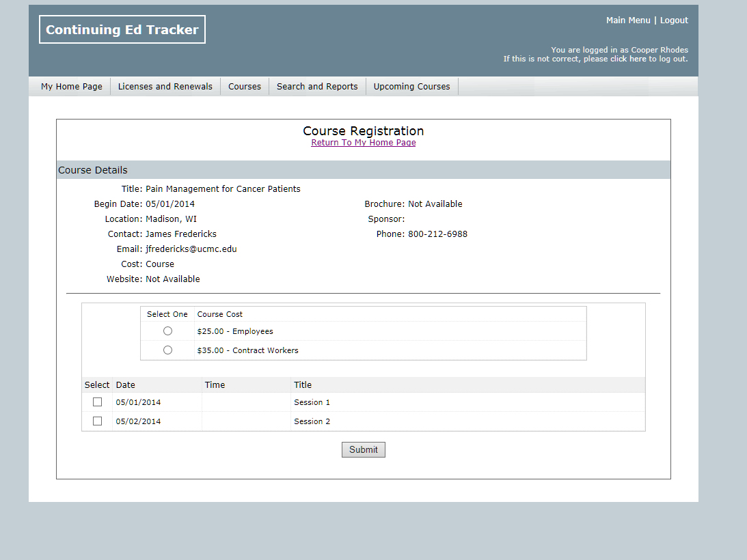Open the Main Menu link
The image size is (747, 560).
coord(628,20)
